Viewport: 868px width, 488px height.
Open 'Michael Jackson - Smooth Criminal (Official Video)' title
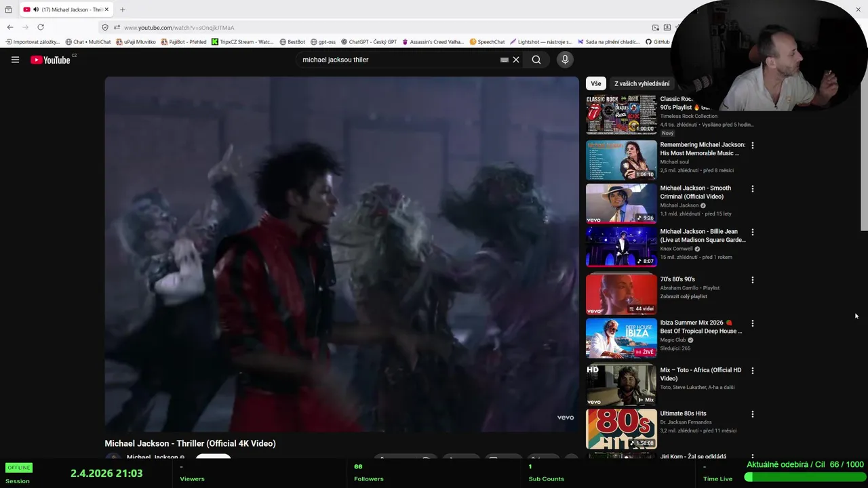point(696,192)
